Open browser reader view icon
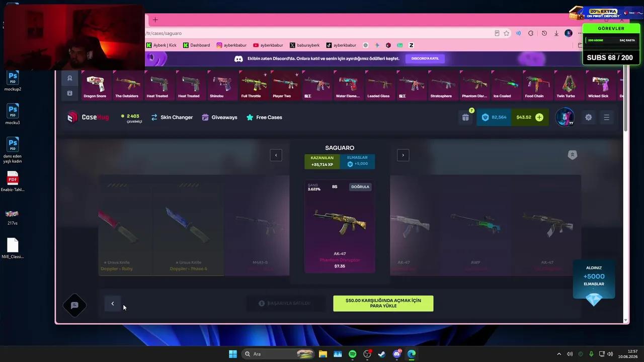 point(497,33)
